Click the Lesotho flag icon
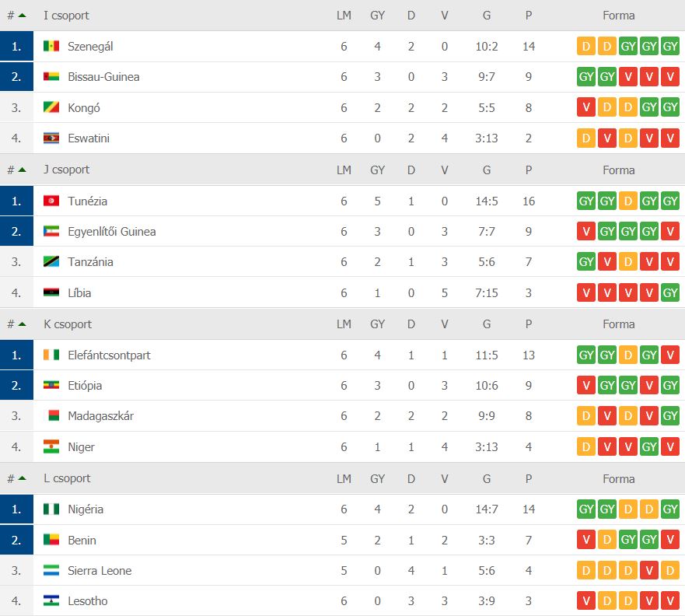This screenshot has height=616, width=685. click(x=51, y=600)
